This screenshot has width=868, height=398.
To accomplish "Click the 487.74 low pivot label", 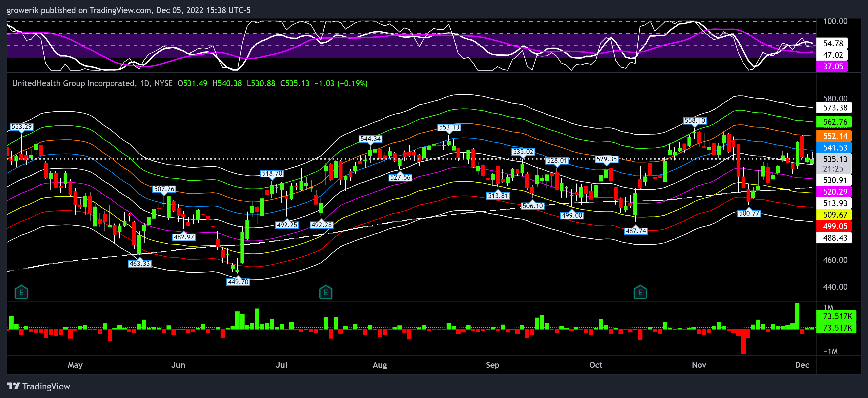I will pos(635,231).
